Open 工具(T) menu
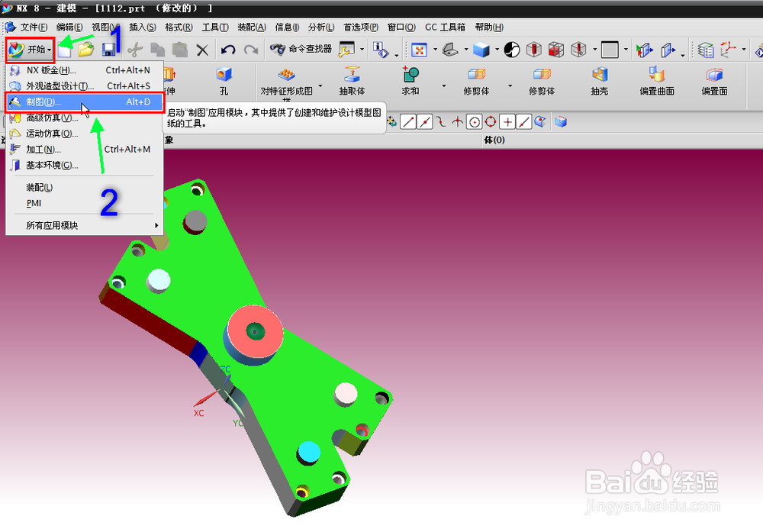The width and height of the screenshot is (763, 532). 215,27
